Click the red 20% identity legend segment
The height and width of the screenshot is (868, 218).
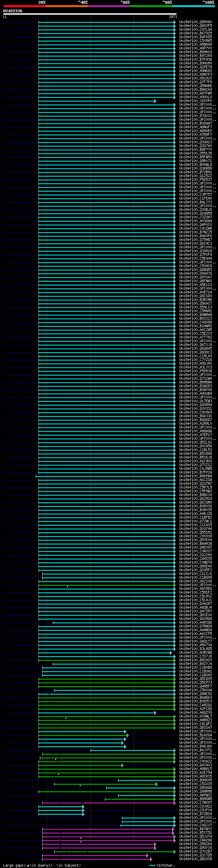(24, 6)
